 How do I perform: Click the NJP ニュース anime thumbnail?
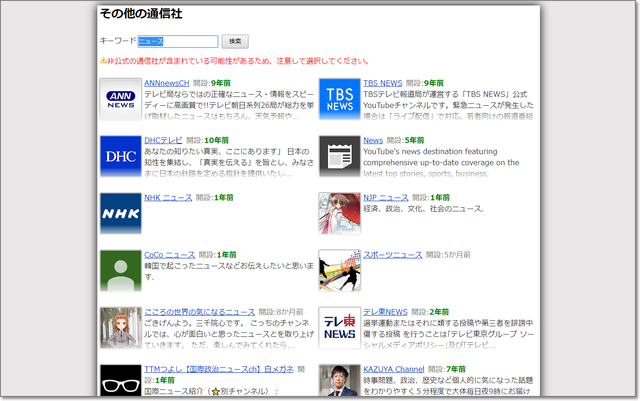pyautogui.click(x=339, y=213)
